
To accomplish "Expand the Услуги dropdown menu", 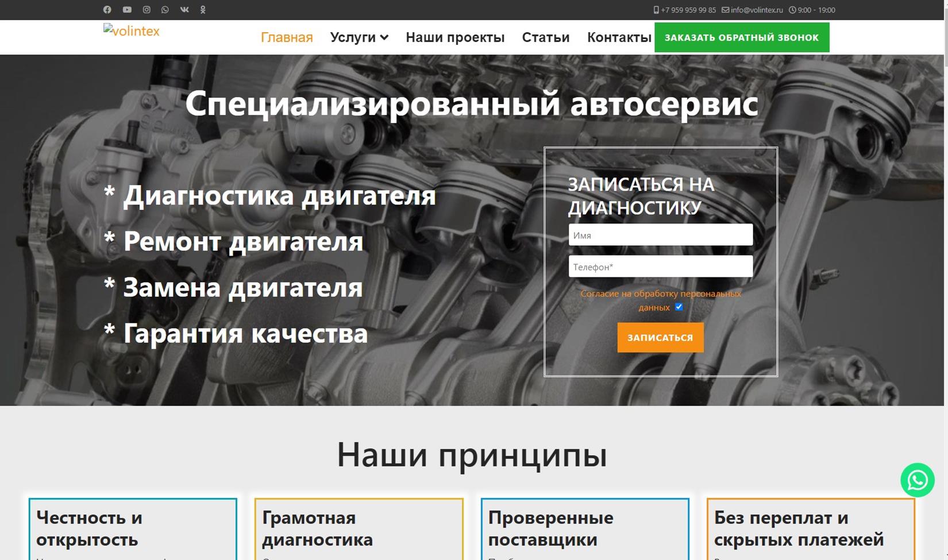I will click(x=359, y=37).
